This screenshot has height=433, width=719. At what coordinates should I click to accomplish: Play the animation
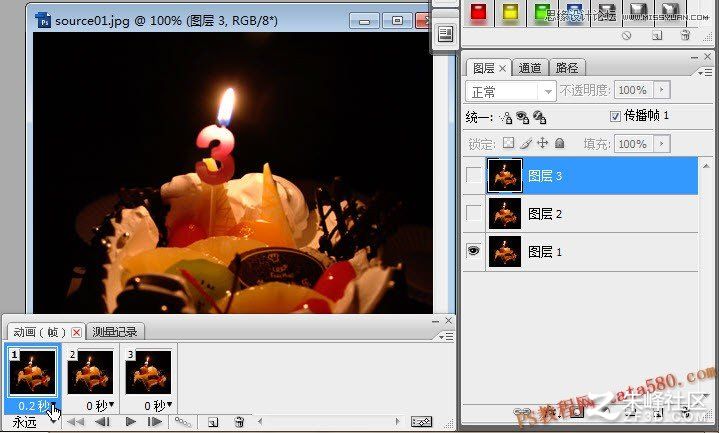pos(131,422)
